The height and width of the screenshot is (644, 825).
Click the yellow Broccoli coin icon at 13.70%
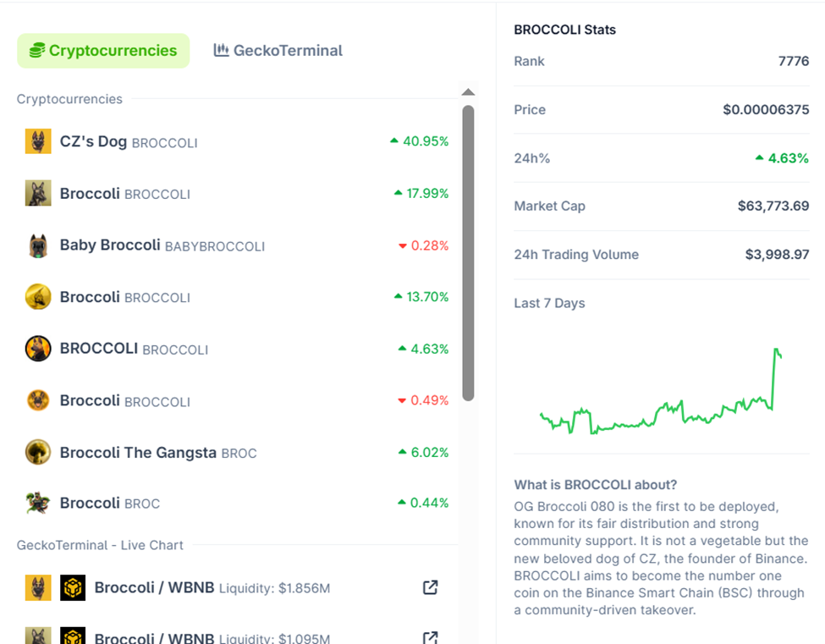point(38,297)
